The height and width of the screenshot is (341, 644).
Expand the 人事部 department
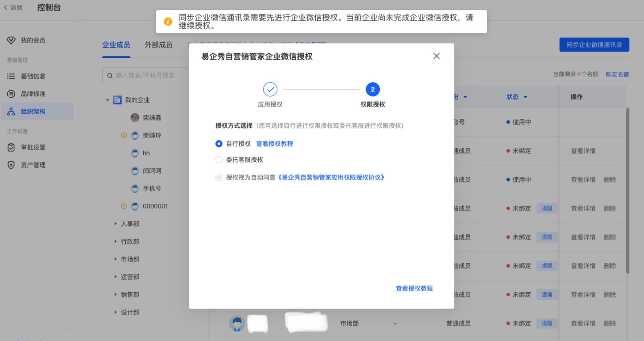[115, 224]
